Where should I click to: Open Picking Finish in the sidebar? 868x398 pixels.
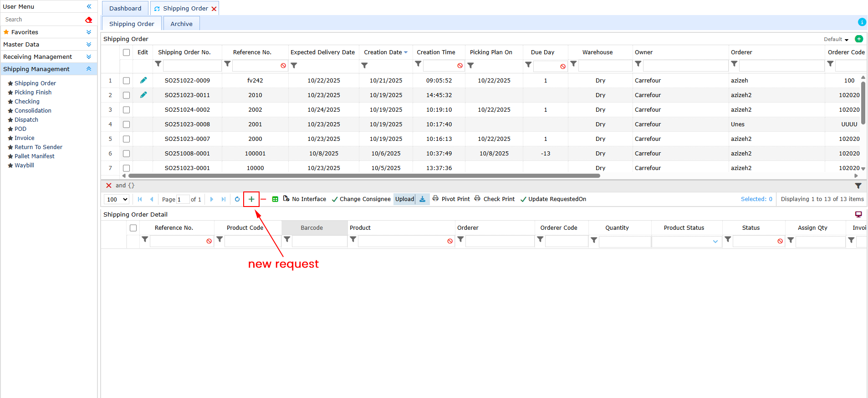click(x=33, y=92)
